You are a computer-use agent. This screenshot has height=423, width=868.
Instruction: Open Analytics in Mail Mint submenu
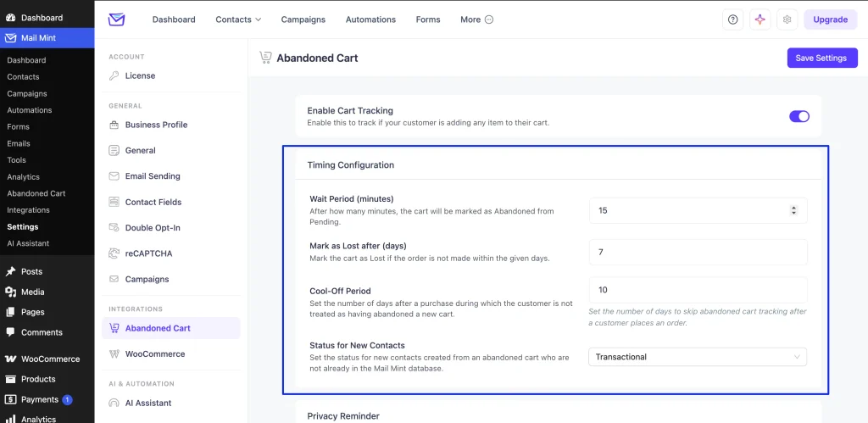[23, 176]
